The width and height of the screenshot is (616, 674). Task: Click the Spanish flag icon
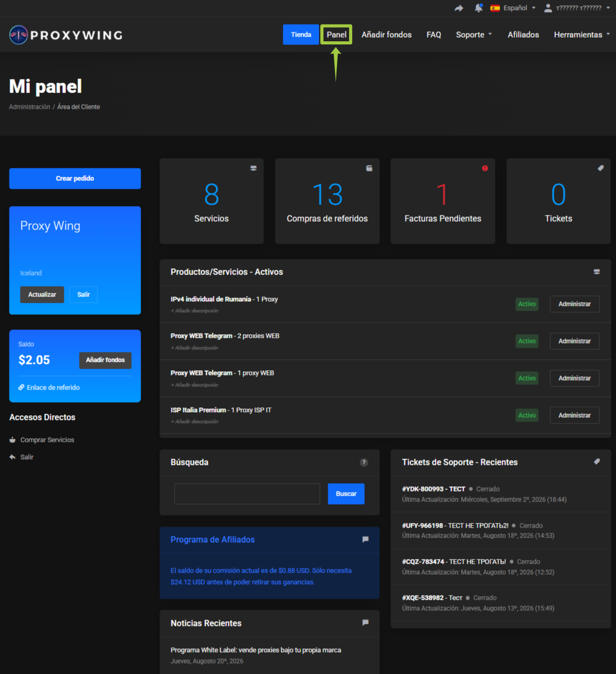495,8
